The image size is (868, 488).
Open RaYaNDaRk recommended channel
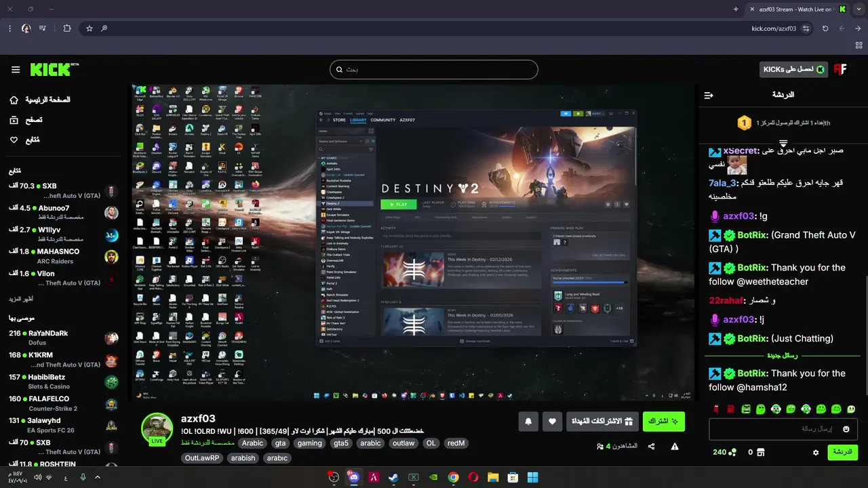click(64, 338)
